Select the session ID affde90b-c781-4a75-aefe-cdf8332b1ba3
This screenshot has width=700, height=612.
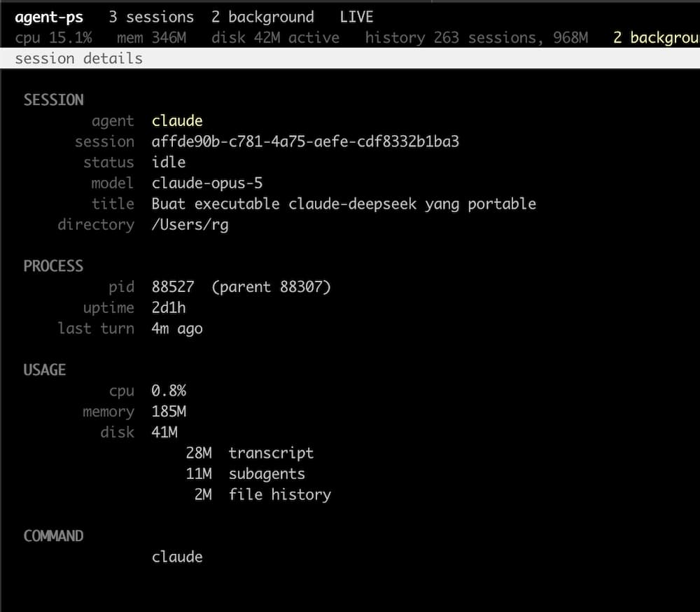pyautogui.click(x=305, y=141)
